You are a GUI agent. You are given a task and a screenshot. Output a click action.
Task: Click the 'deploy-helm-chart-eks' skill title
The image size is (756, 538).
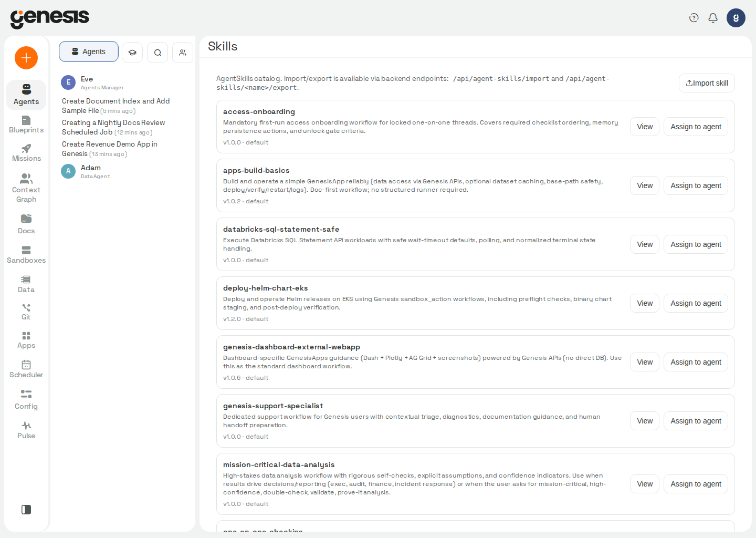tap(265, 288)
